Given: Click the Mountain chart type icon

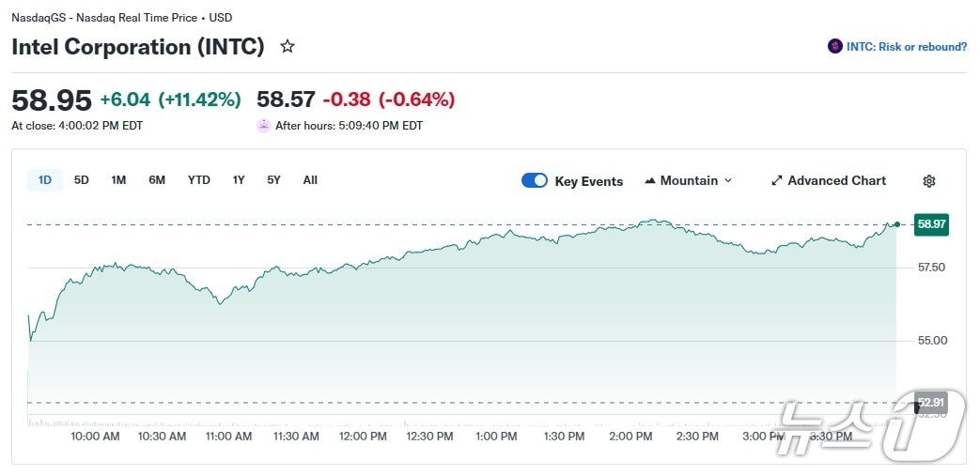Looking at the screenshot, I should pyautogui.click(x=650, y=181).
